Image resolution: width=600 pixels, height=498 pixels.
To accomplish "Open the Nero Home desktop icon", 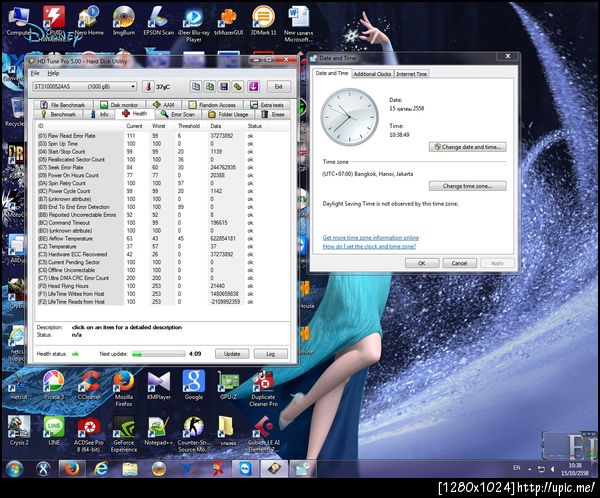I will point(89,22).
